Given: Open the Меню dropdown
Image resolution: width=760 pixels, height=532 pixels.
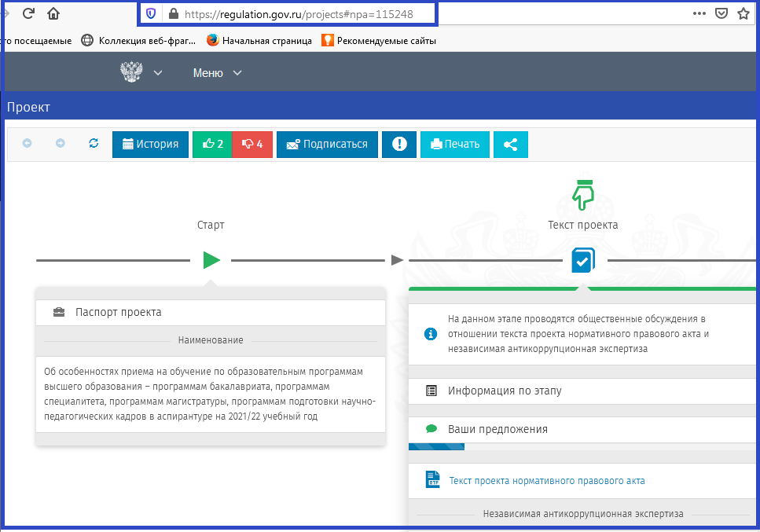Looking at the screenshot, I should (217, 72).
